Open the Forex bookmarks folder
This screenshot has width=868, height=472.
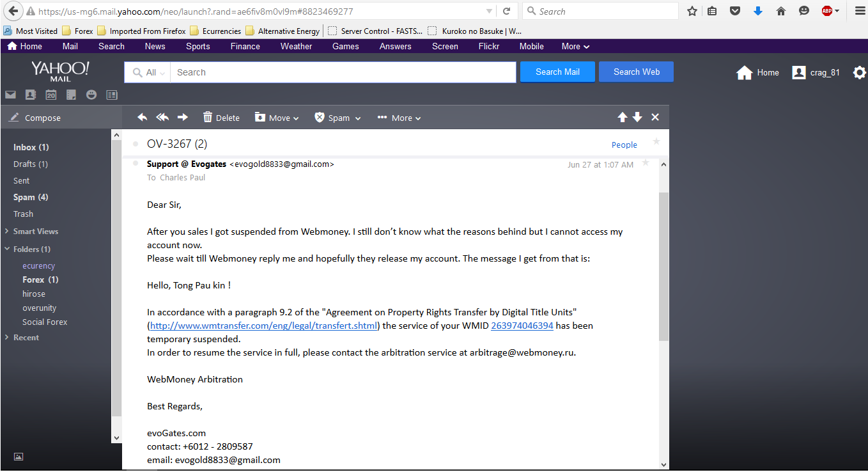pos(78,31)
